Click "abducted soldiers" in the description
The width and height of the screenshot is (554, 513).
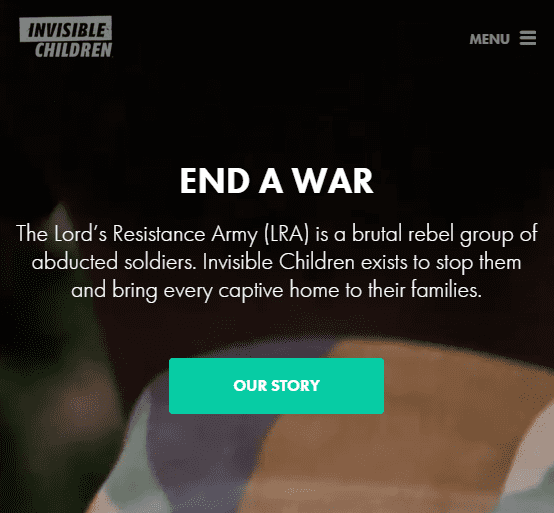click(113, 262)
